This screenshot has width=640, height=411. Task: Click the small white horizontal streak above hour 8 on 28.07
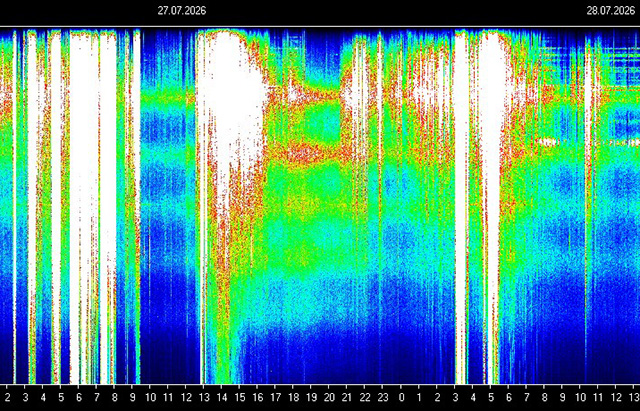click(547, 142)
